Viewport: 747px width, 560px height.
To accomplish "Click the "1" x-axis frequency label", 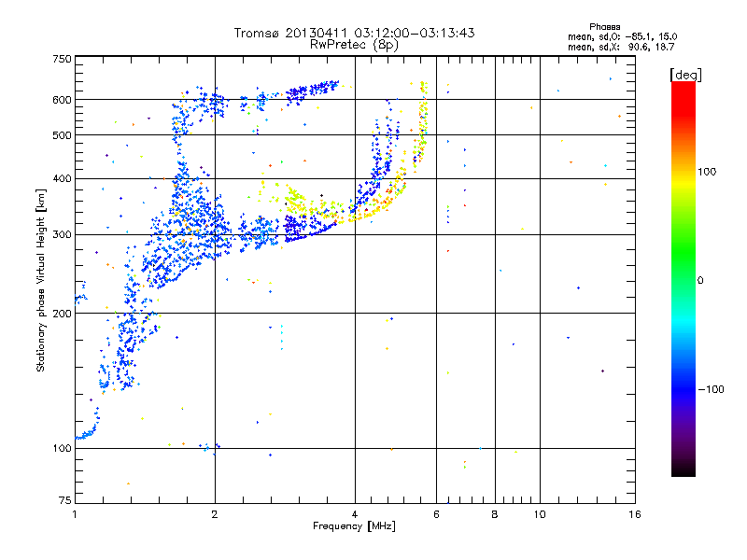I will coord(75,514).
